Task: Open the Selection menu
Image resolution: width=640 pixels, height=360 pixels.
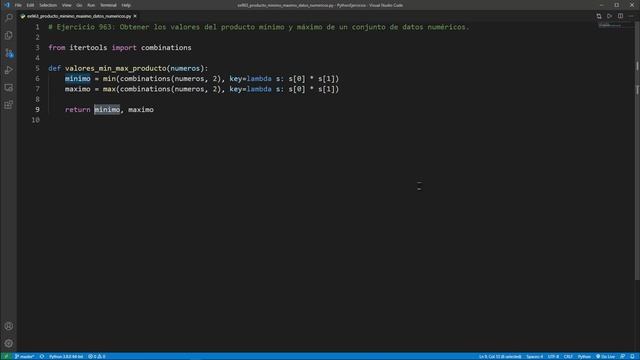Action: (x=48, y=5)
